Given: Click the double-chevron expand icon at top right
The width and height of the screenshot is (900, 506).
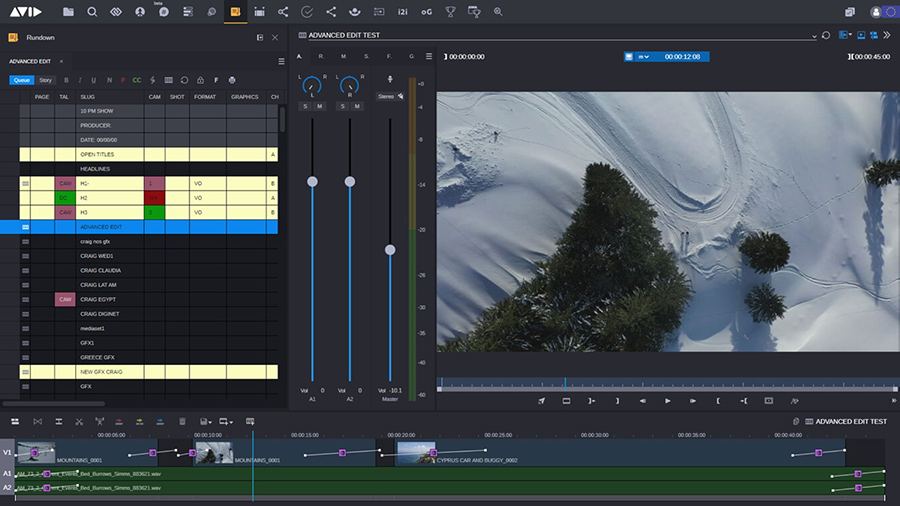Looking at the screenshot, I should (887, 35).
